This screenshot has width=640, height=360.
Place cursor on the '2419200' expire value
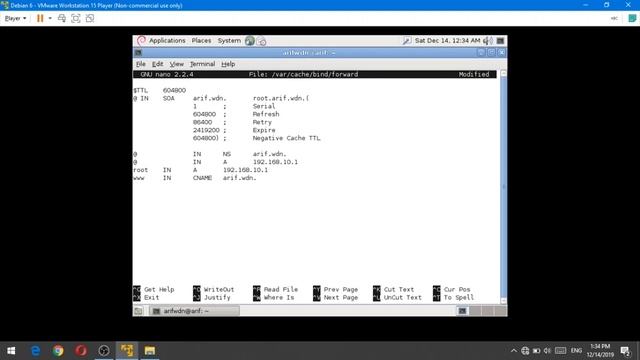coord(206,130)
